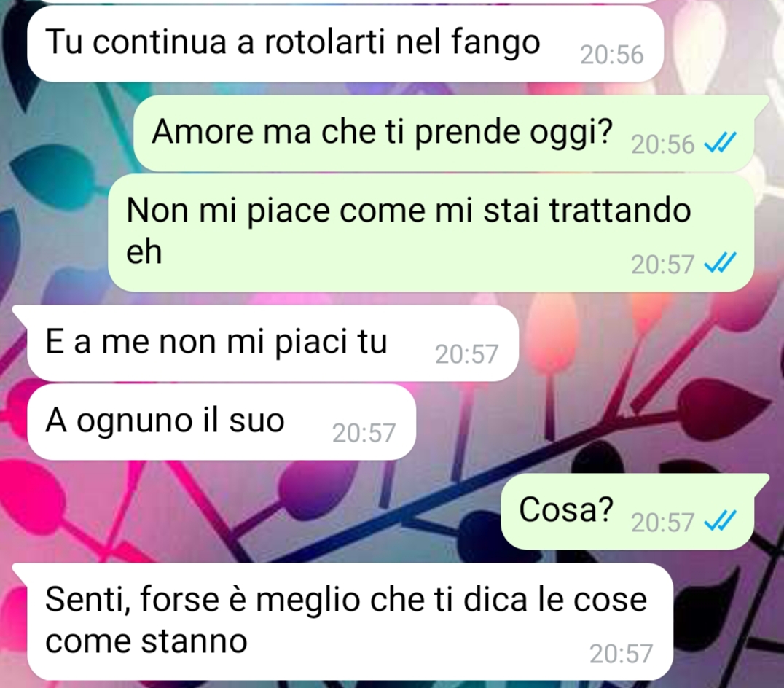Screen dimensions: 784x688
Task: Click the 20:57 timestamp in the 'trattando' bubble
Action: tap(663, 265)
